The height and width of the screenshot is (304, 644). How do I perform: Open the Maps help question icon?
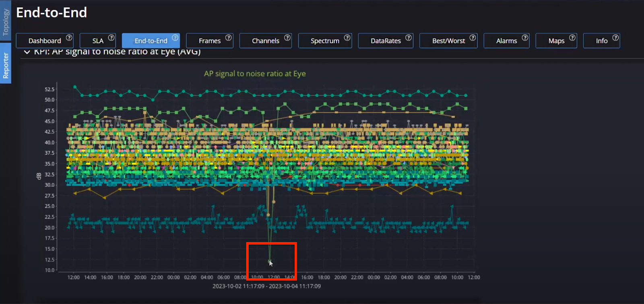pos(572,37)
